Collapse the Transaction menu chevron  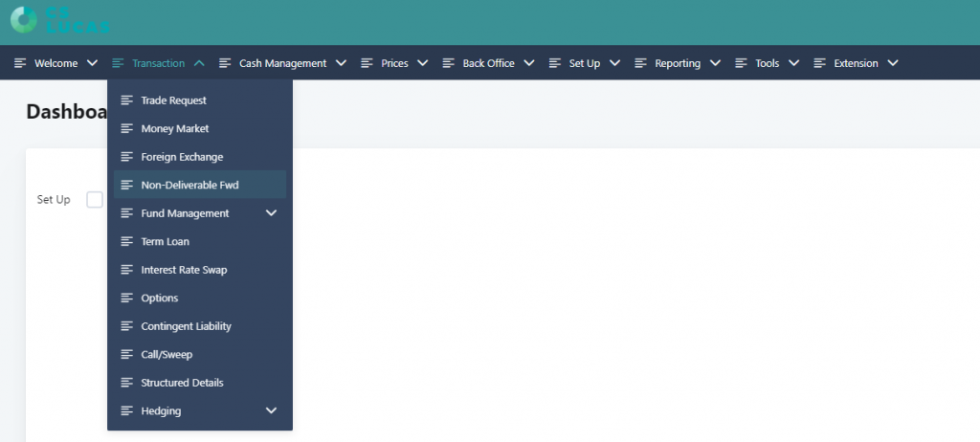tap(199, 63)
